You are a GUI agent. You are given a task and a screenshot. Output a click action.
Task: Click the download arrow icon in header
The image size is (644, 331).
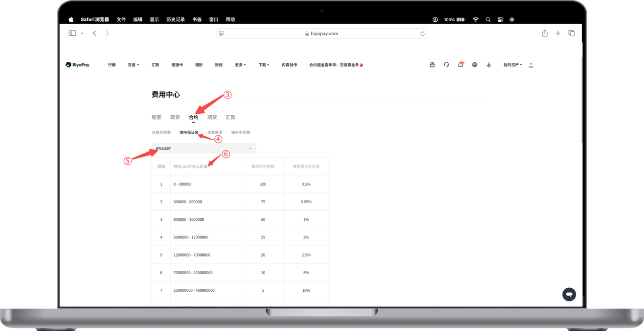tap(489, 65)
